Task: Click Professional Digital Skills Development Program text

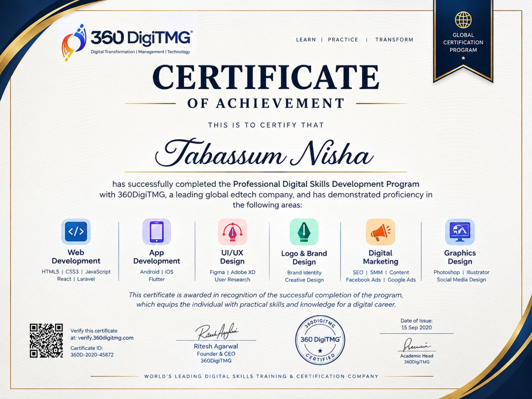Action: pyautogui.click(x=326, y=184)
